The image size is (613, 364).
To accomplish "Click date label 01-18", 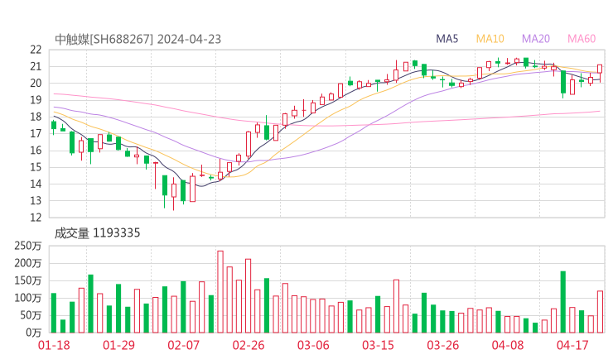I will click(x=54, y=345).
